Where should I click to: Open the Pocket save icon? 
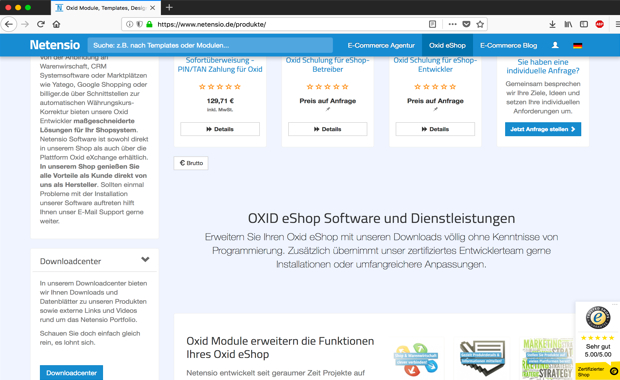[x=467, y=24]
